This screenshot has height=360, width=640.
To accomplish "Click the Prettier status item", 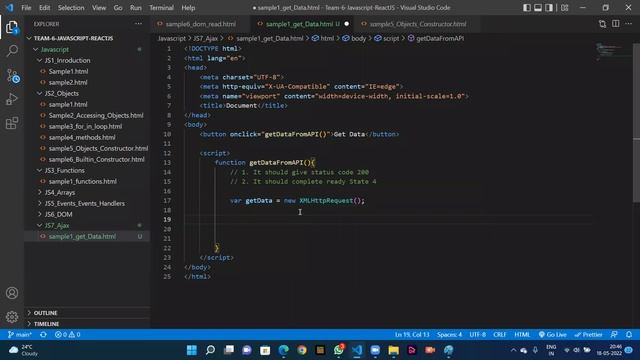I will (x=588, y=335).
